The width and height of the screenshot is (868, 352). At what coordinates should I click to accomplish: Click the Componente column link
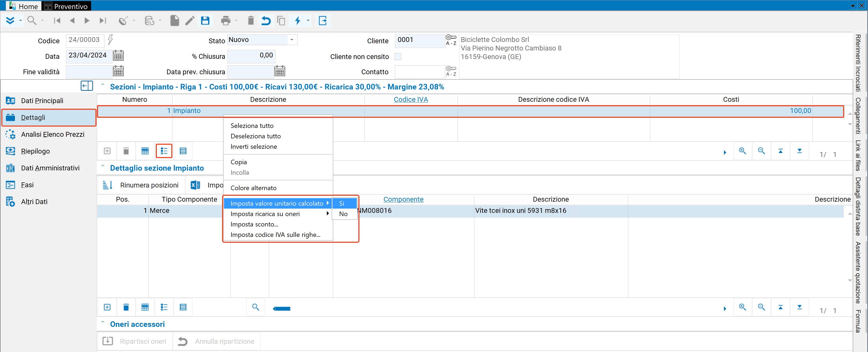(403, 199)
